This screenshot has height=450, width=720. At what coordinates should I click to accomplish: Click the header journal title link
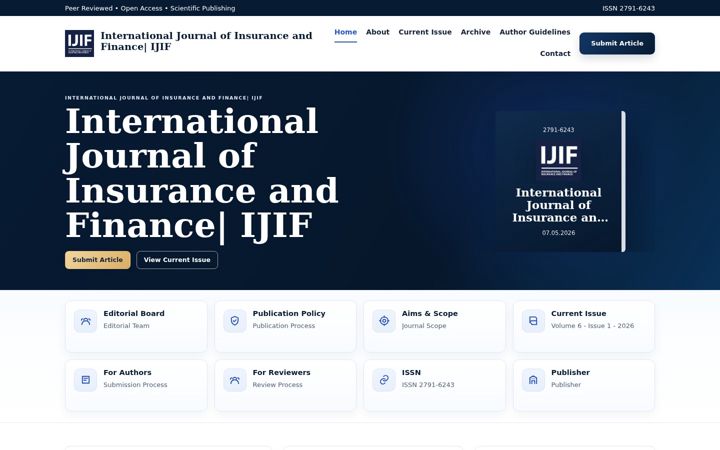(x=206, y=41)
